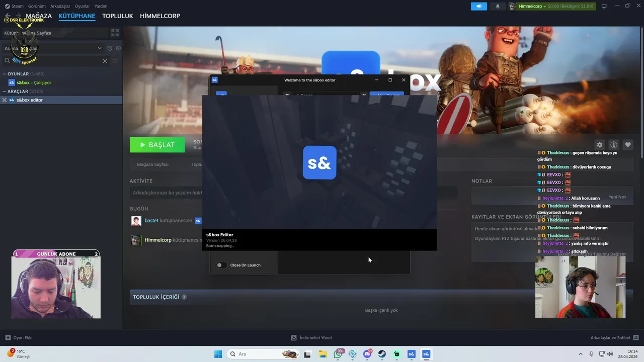Click Himmelcorp's activity avatar thumbnail
The width and height of the screenshot is (644, 362).
pyautogui.click(x=136, y=240)
